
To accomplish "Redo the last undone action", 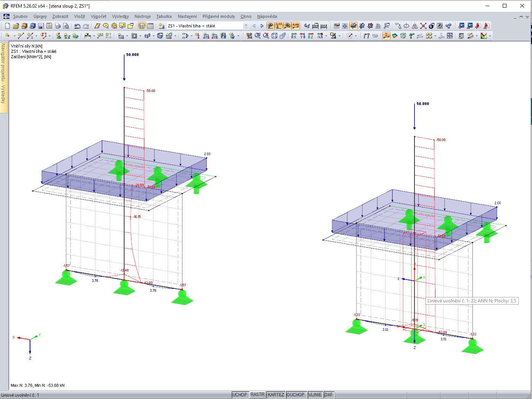I will point(86,26).
